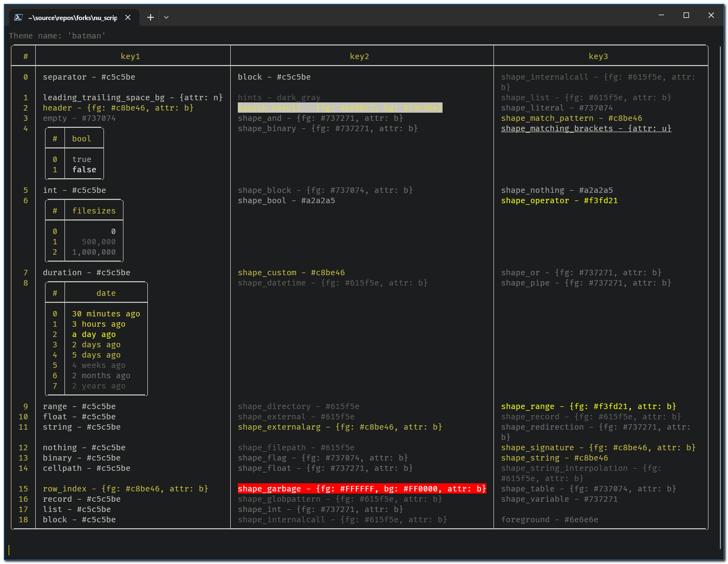The width and height of the screenshot is (728, 564).
Task: Click the red 'shape_garbage' entry
Action: pos(362,489)
